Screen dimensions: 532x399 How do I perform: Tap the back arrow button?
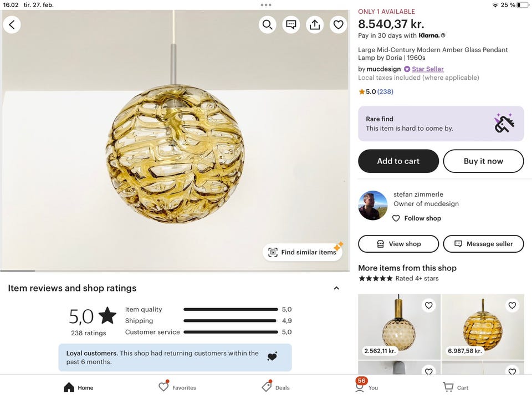12,24
